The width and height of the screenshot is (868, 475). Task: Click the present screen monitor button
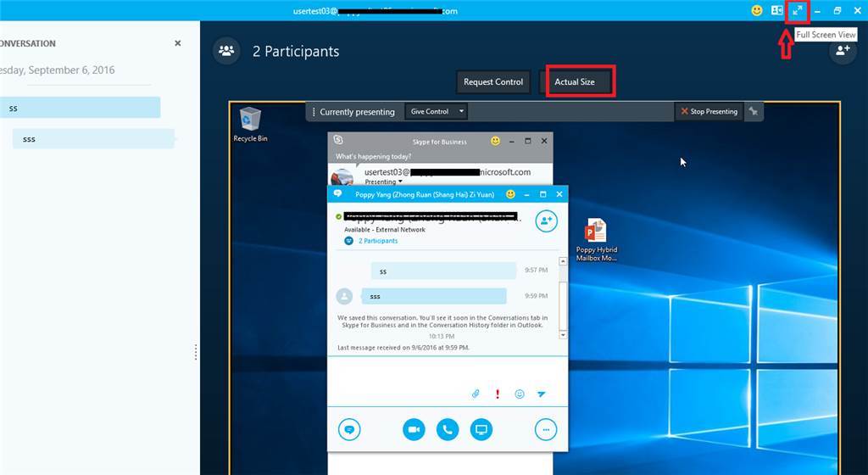point(481,429)
